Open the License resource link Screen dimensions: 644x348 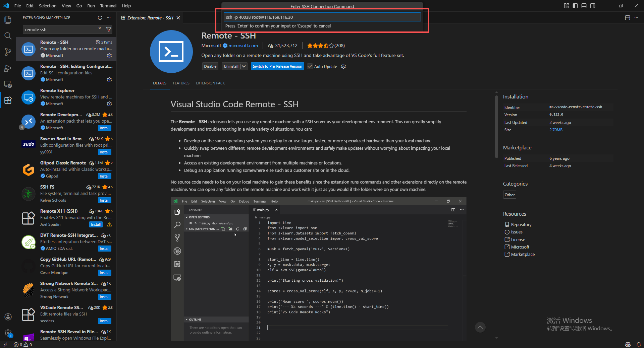pyautogui.click(x=518, y=239)
